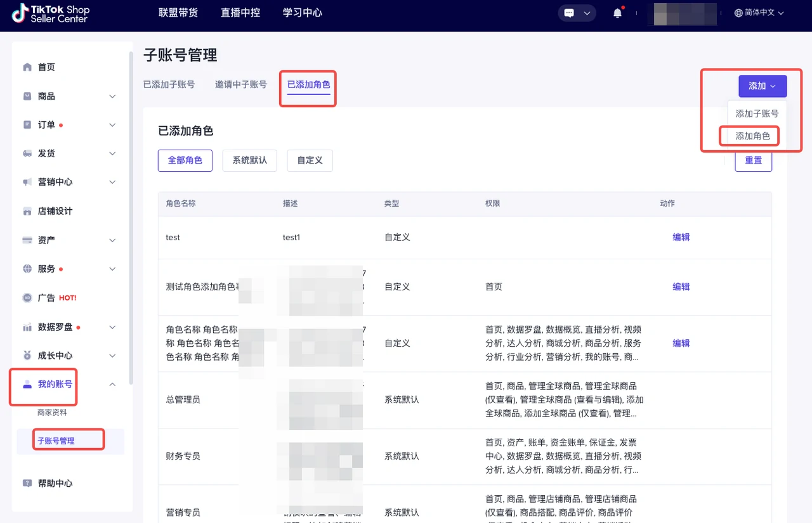812x523 pixels.
Task: Click the 重置 button
Action: (x=753, y=160)
